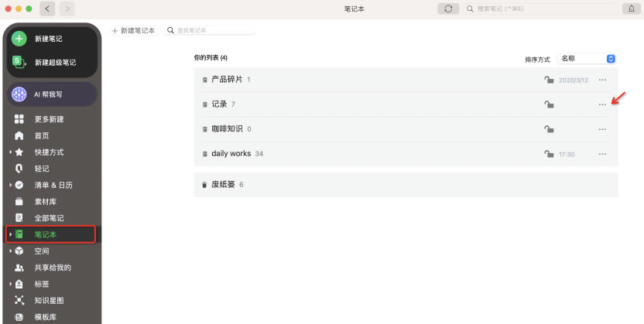Navigate forward with the right arrow button

pyautogui.click(x=67, y=9)
